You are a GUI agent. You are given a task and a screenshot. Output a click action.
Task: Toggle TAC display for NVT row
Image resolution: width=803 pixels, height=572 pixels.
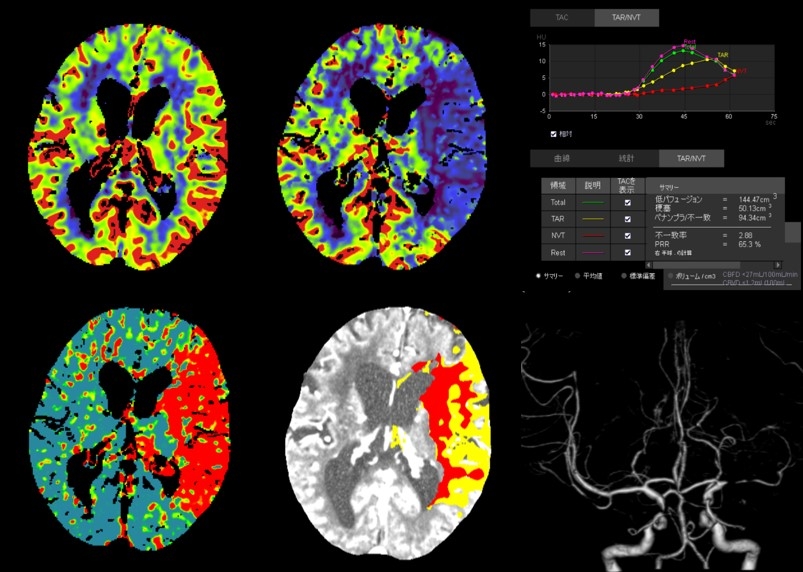click(627, 236)
